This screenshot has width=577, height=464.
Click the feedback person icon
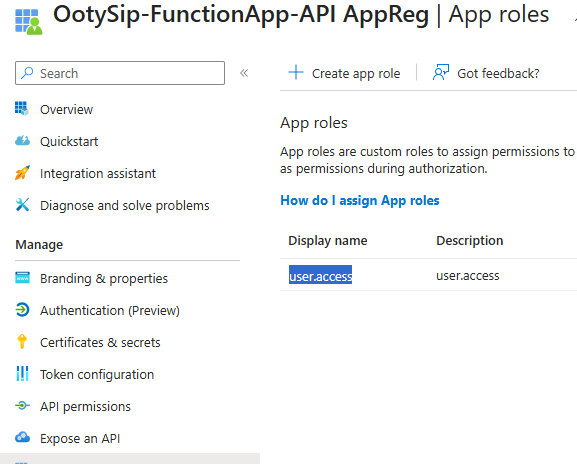click(x=441, y=72)
